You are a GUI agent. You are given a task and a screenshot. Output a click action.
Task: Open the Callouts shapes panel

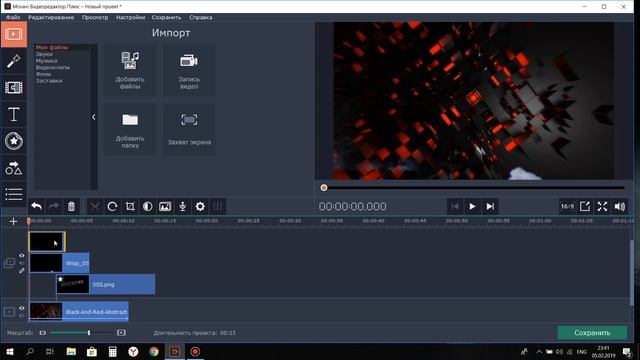14,168
